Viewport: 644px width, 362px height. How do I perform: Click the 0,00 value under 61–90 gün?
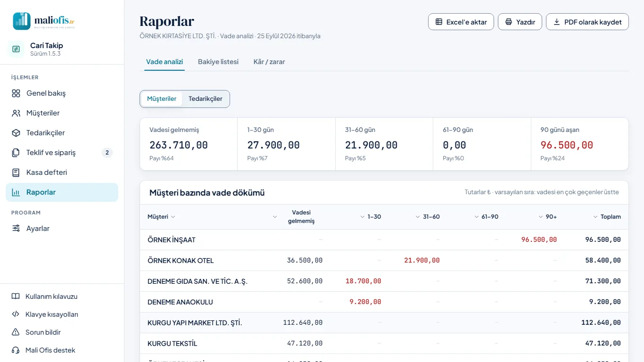click(454, 145)
